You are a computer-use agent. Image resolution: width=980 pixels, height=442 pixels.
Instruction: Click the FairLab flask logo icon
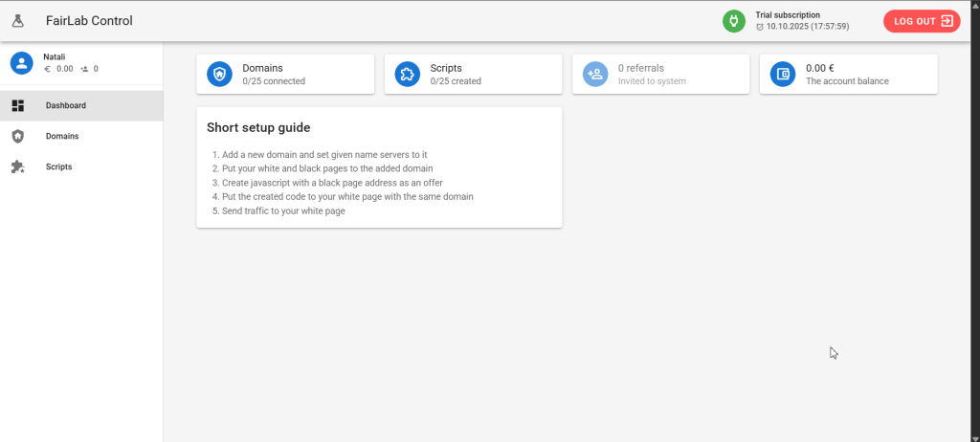click(x=18, y=21)
